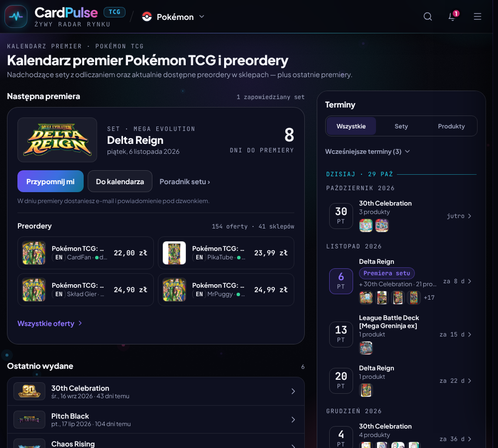Click the +17 more products indicator
This screenshot has width=498, height=448.
coord(429,298)
